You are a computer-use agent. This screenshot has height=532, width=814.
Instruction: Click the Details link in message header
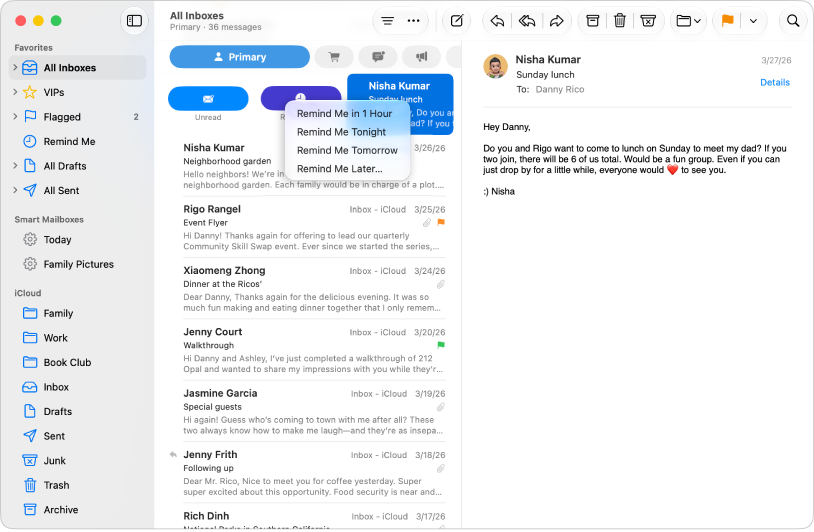(775, 83)
